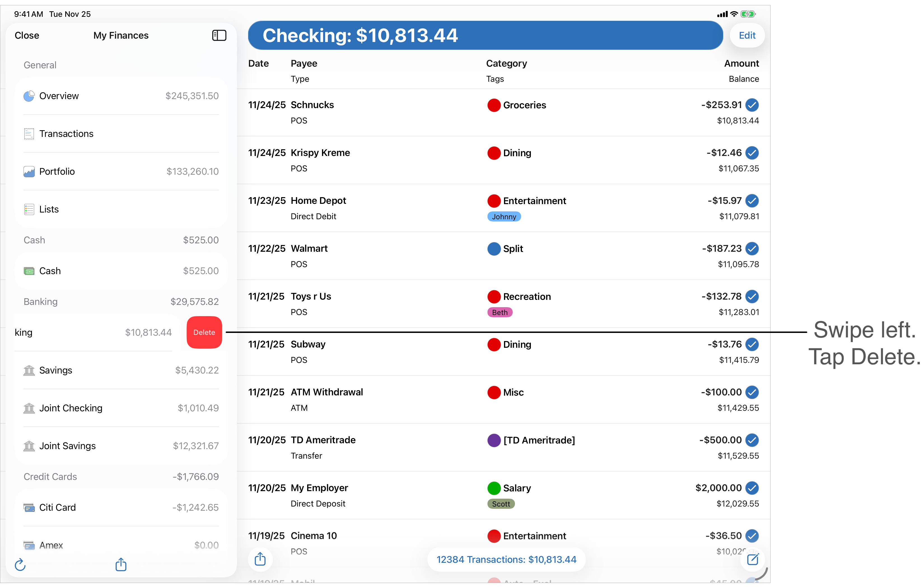Toggle cleared checkmark on Schnucks transaction
This screenshot has height=588, width=924.
752,105
